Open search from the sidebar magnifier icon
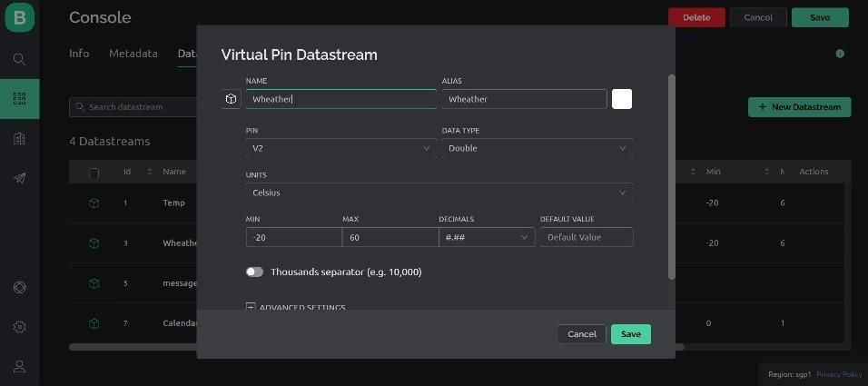 pyautogui.click(x=19, y=59)
